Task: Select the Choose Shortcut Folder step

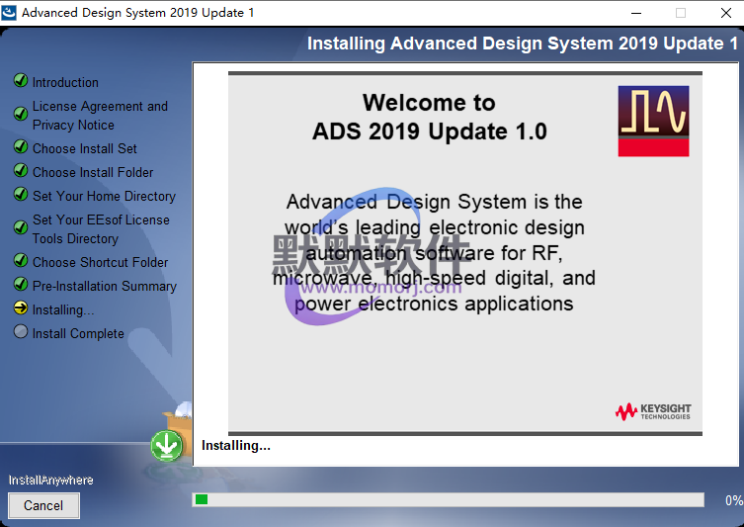Action: [100, 262]
